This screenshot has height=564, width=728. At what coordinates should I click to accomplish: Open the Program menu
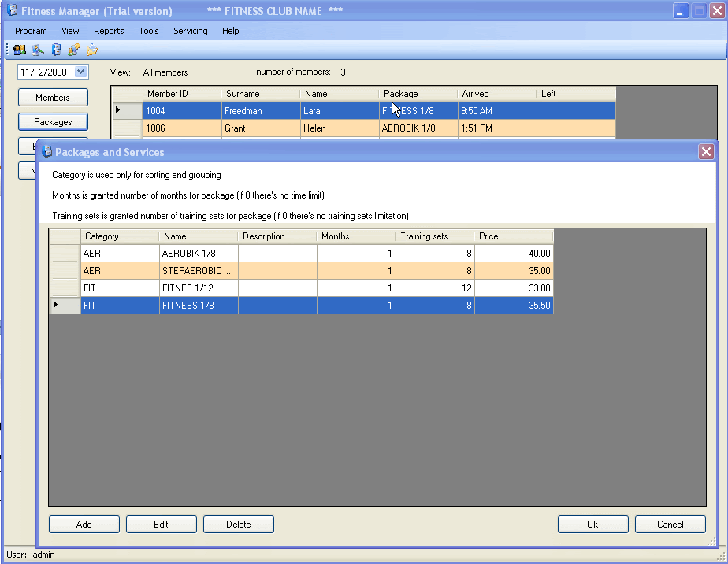pos(31,31)
